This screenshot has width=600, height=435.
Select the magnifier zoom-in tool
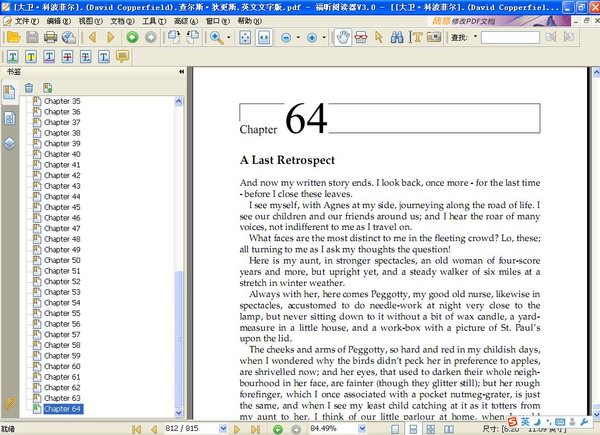[217, 37]
